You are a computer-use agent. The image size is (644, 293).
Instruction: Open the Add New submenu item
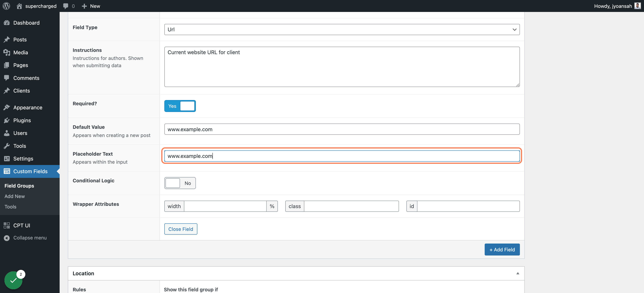[15, 196]
